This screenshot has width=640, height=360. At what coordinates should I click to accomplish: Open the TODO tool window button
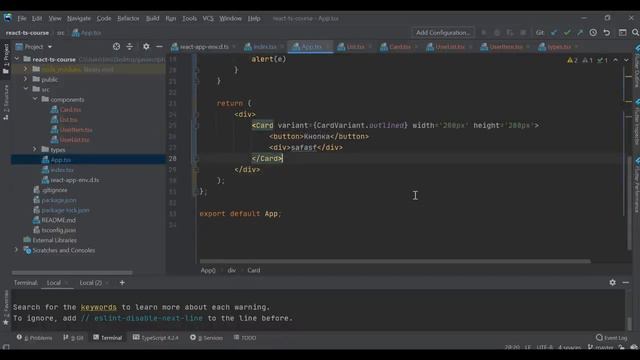pos(245,338)
